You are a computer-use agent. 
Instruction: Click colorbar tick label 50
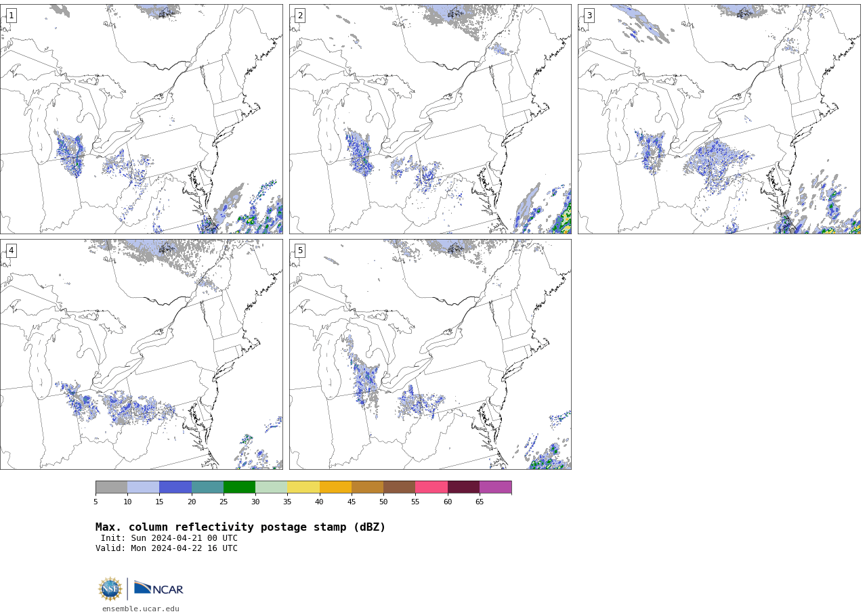coord(383,502)
